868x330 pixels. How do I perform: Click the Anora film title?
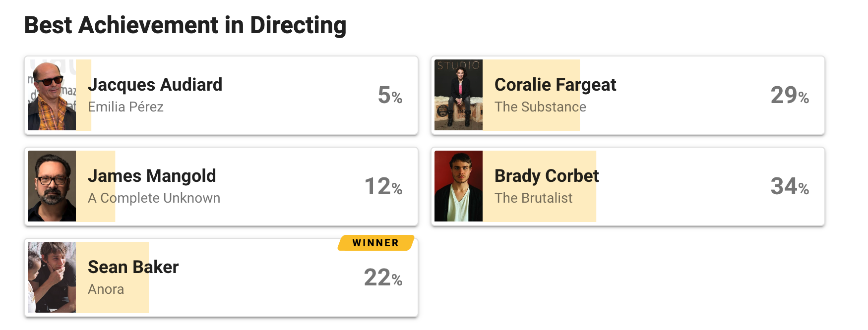pyautogui.click(x=106, y=289)
